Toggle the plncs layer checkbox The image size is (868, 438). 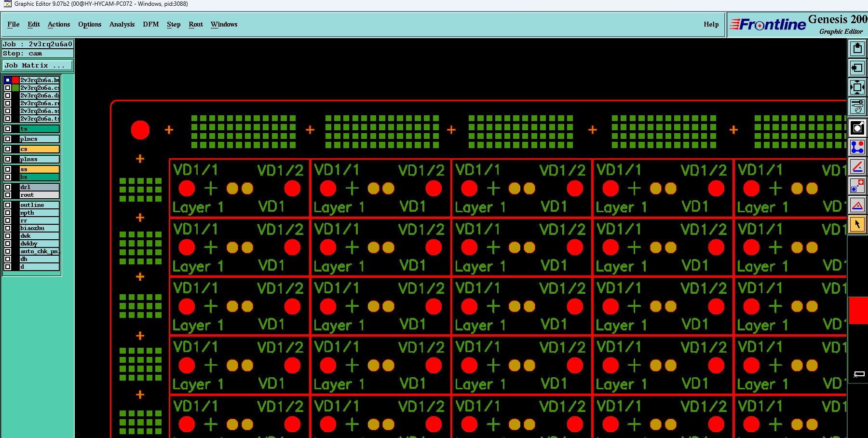pos(8,139)
